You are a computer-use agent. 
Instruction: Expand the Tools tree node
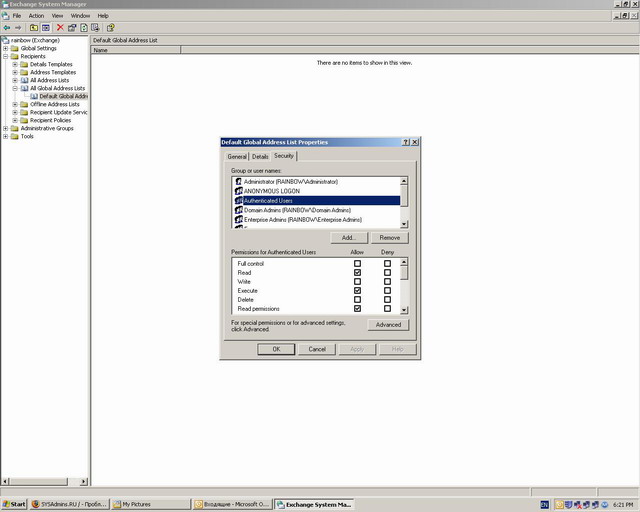point(5,136)
